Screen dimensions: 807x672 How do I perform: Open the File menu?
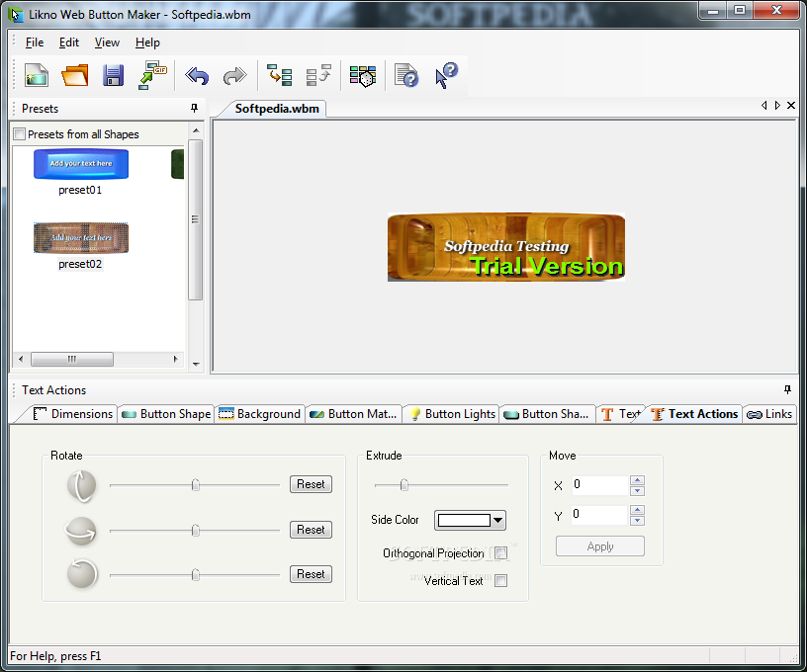(35, 42)
